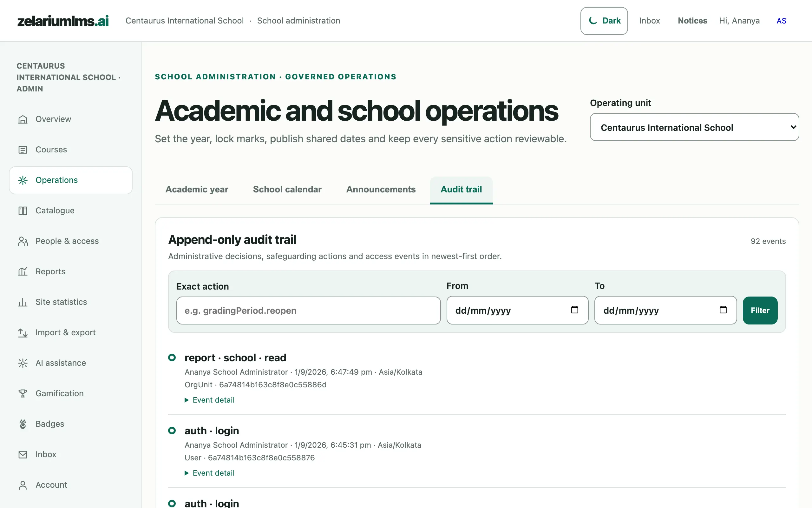Image resolution: width=812 pixels, height=508 pixels.
Task: Click the Courses list icon in sidebar
Action: pos(23,150)
